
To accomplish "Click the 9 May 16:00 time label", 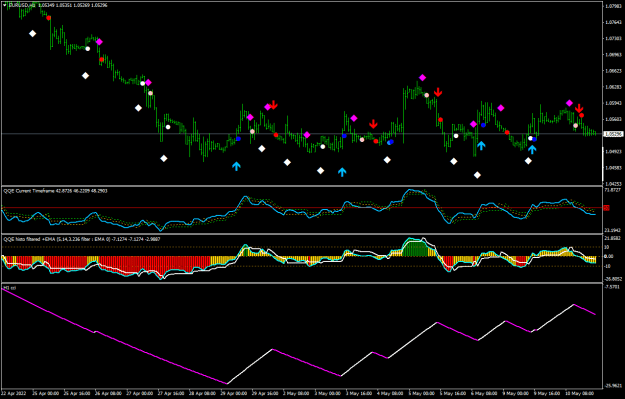I will [548, 393].
